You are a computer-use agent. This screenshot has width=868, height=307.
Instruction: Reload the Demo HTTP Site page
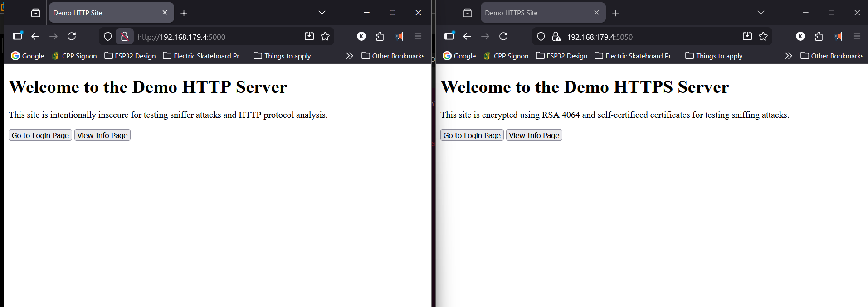[x=72, y=37]
